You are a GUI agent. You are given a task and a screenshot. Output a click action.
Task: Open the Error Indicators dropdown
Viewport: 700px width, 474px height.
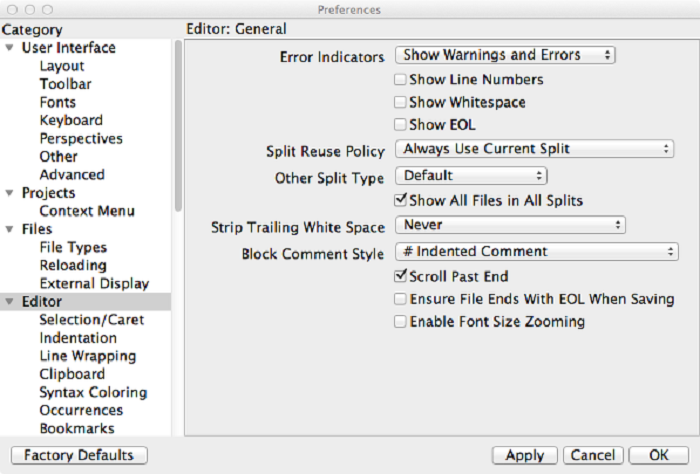505,56
